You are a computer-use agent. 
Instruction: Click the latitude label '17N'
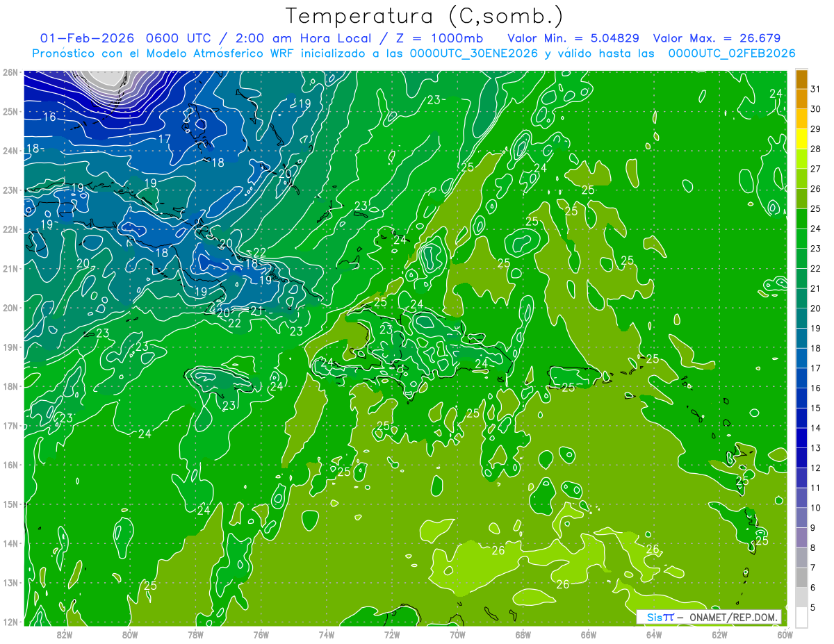[10, 426]
